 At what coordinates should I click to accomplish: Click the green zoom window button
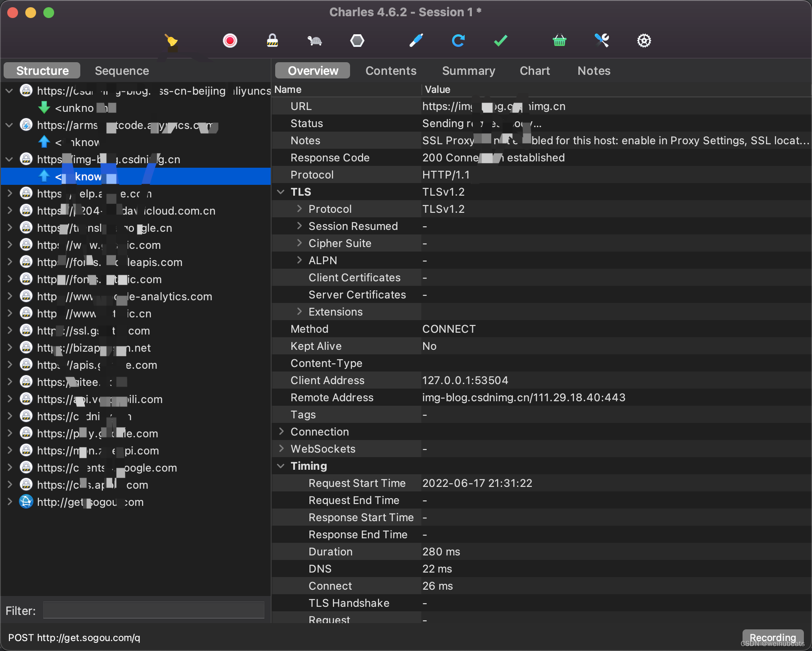(49, 13)
